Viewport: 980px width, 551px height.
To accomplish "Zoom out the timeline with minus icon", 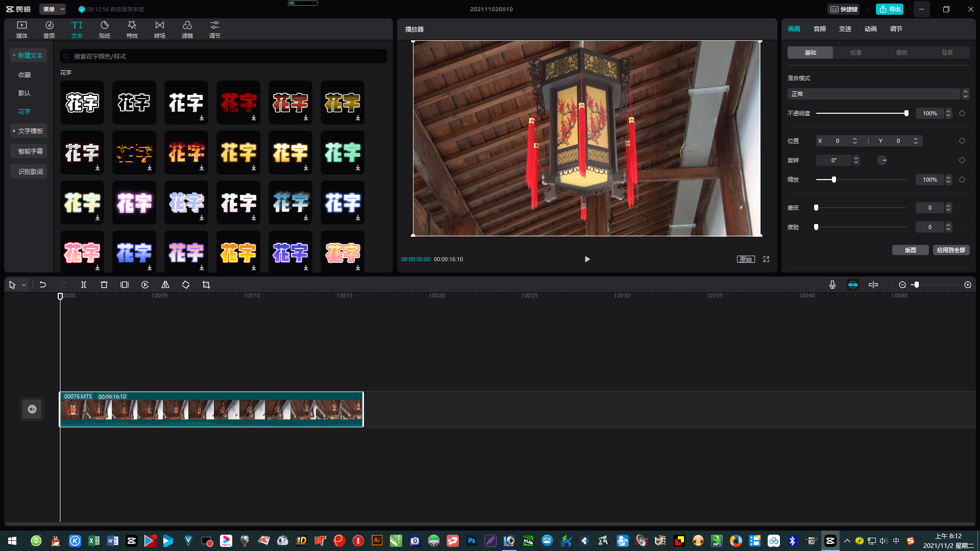I will click(x=902, y=285).
